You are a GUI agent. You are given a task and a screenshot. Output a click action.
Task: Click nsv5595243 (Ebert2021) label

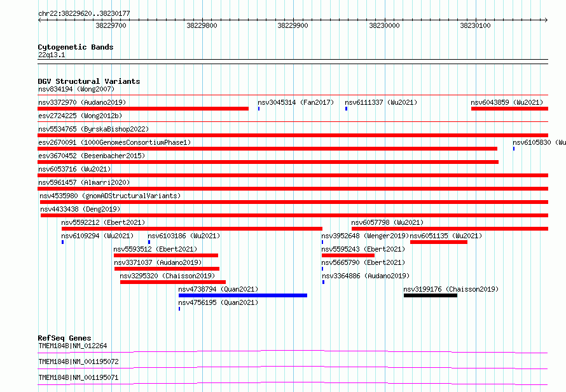pyautogui.click(x=363, y=249)
